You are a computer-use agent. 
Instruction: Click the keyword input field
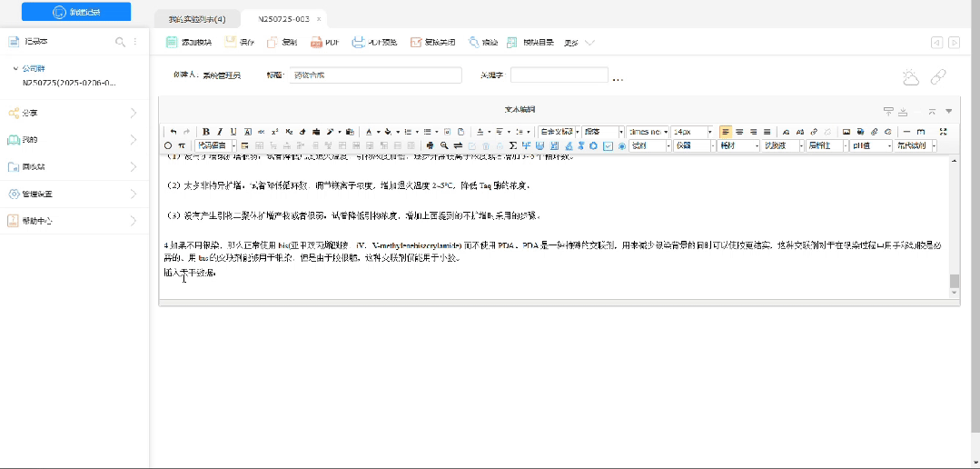click(559, 75)
